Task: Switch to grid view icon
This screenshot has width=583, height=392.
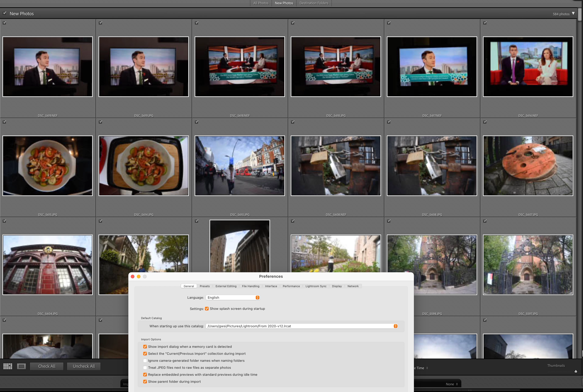Action: click(8, 366)
